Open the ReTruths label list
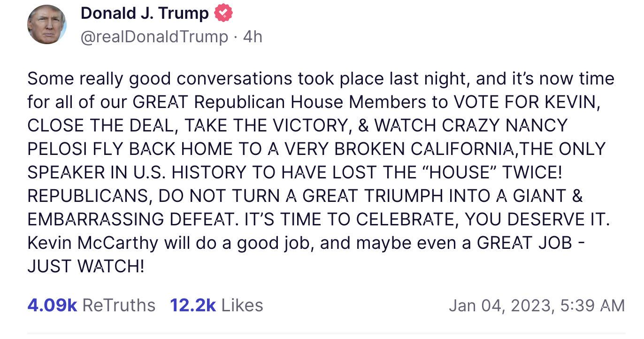This screenshot has height=339, width=644. coord(119,305)
